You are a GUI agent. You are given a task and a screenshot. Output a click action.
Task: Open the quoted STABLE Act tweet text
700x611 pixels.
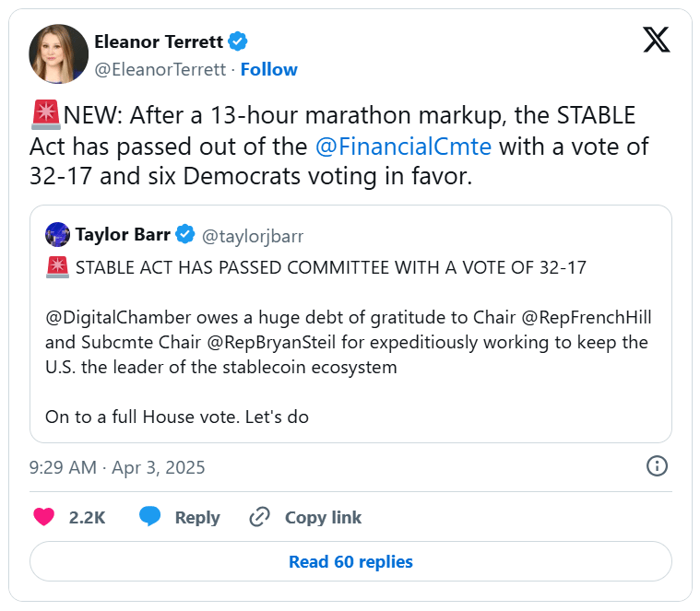pyautogui.click(x=350, y=342)
